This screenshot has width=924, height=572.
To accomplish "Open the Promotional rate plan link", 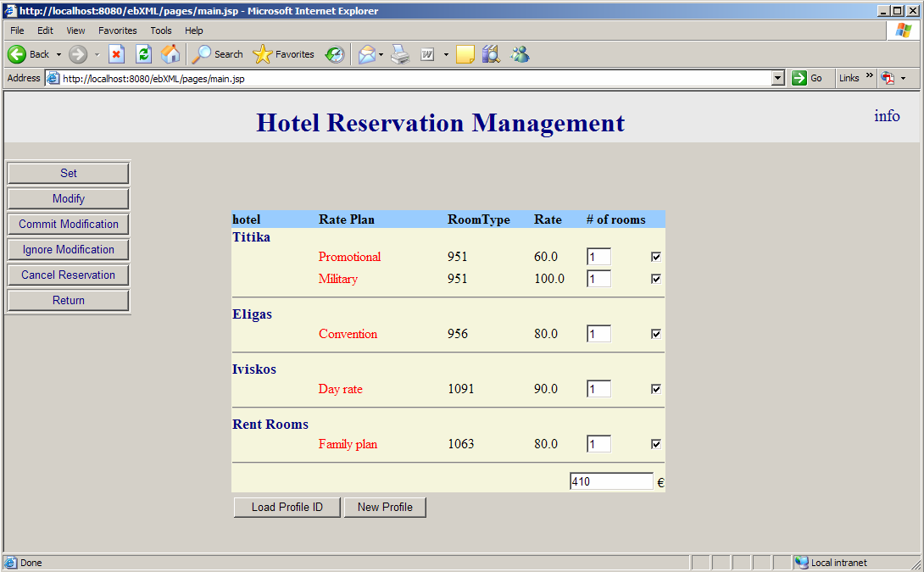I will coord(349,257).
